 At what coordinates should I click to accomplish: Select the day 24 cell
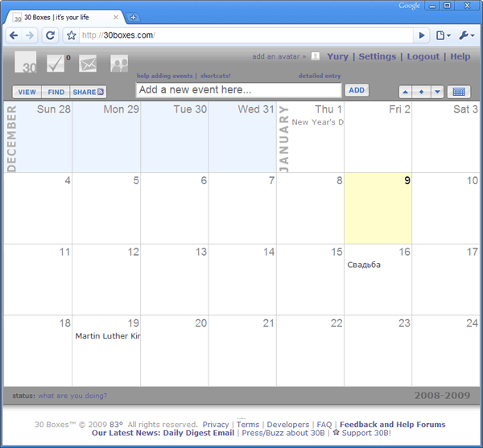(446, 351)
